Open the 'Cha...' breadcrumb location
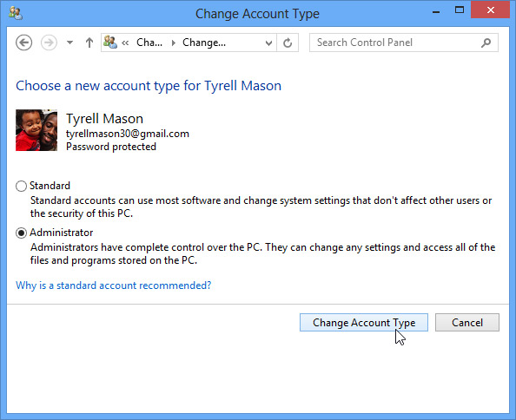This screenshot has height=420, width=516. [x=149, y=43]
